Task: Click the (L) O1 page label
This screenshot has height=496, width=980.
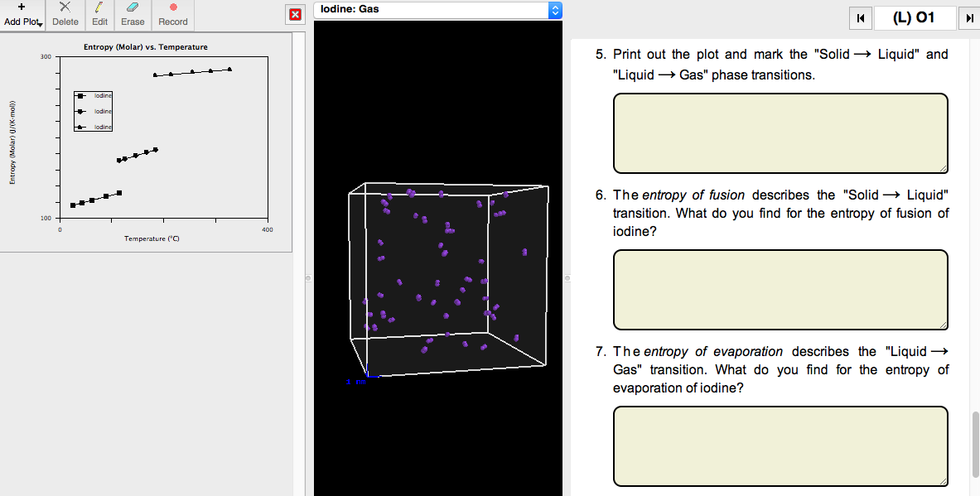Action: (x=915, y=17)
